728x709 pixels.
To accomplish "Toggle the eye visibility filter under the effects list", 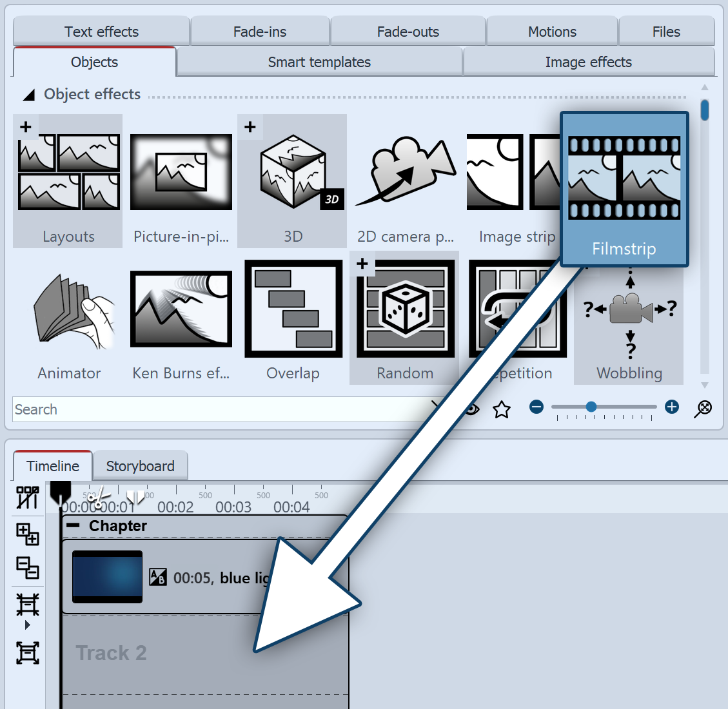I will (472, 409).
